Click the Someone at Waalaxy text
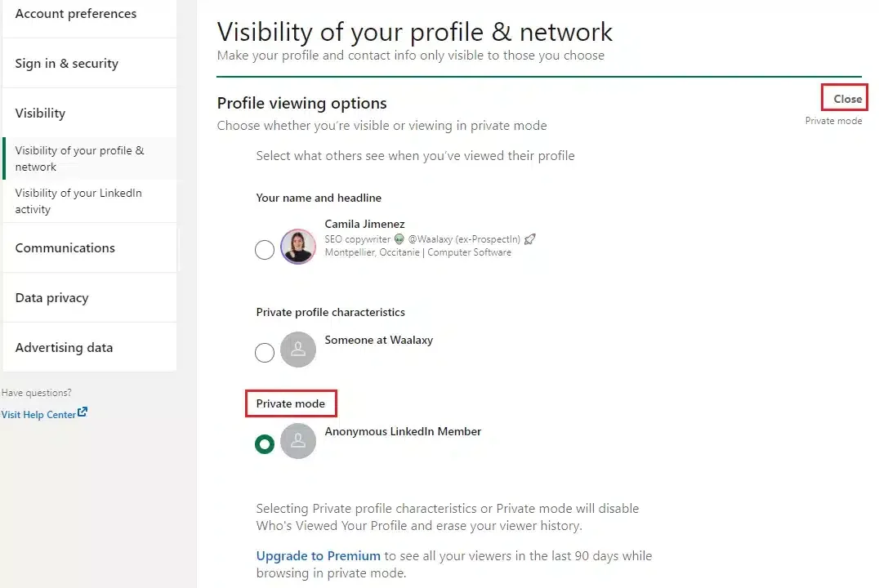This screenshot has height=588, width=879. 378,340
